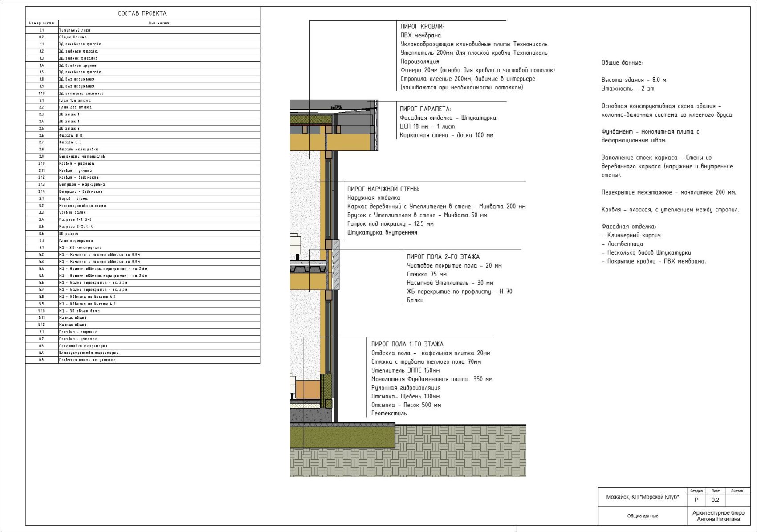Viewport: 757px width, 532px height.
Task: Select the stage 'Р' cell in title block
Action: point(696,500)
